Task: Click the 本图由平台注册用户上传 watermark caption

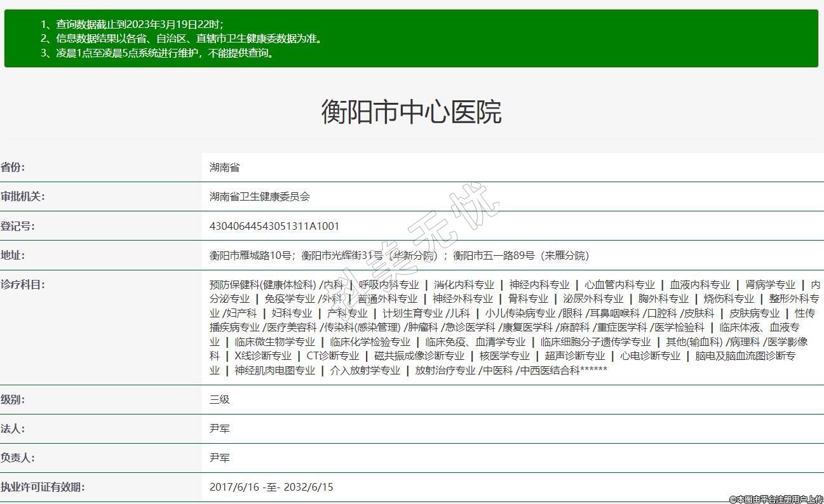Action: [775, 500]
